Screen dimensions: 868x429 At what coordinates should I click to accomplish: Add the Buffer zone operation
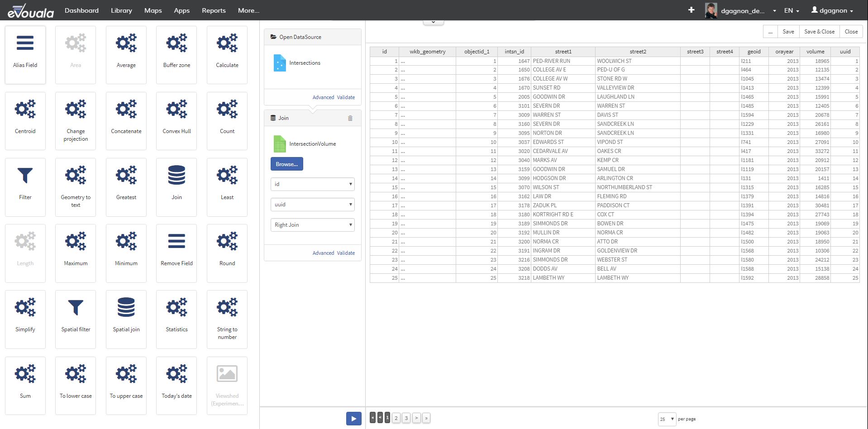176,54
